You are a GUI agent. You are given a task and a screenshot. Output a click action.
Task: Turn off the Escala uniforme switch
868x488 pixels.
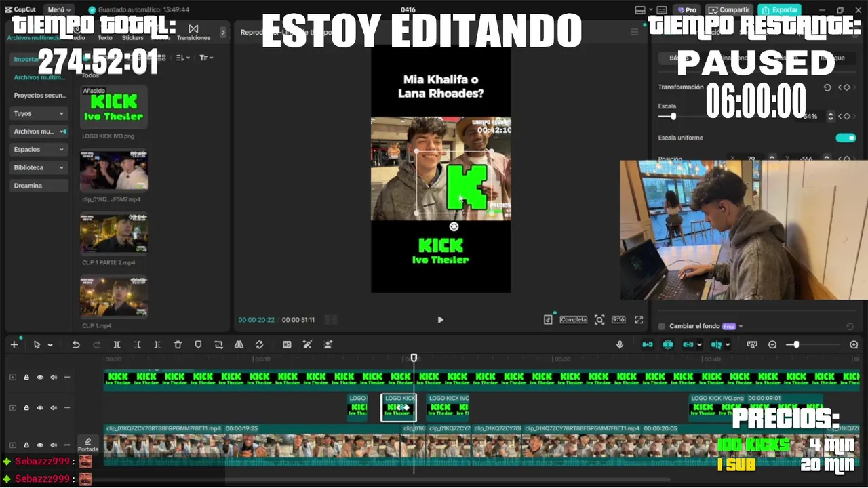[x=846, y=138]
